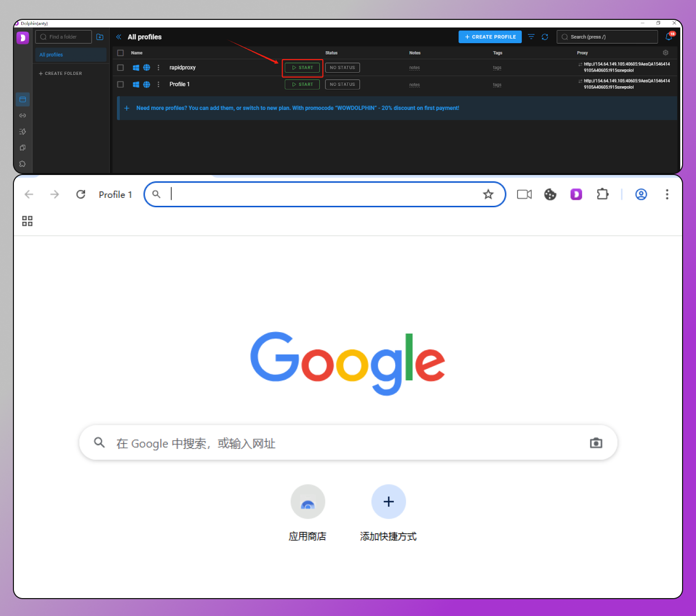Click the globe icon for Profile 1
696x616 pixels.
coord(147,85)
